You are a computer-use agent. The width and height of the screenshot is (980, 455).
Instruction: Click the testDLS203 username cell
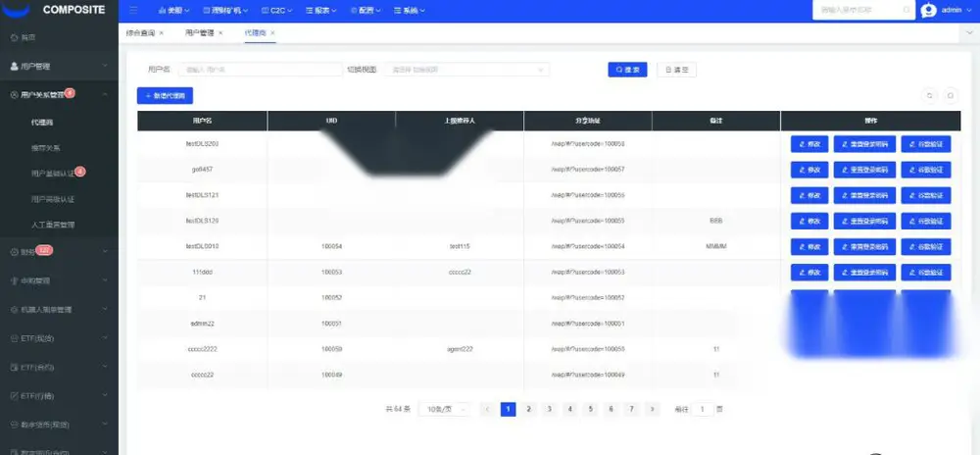point(202,144)
